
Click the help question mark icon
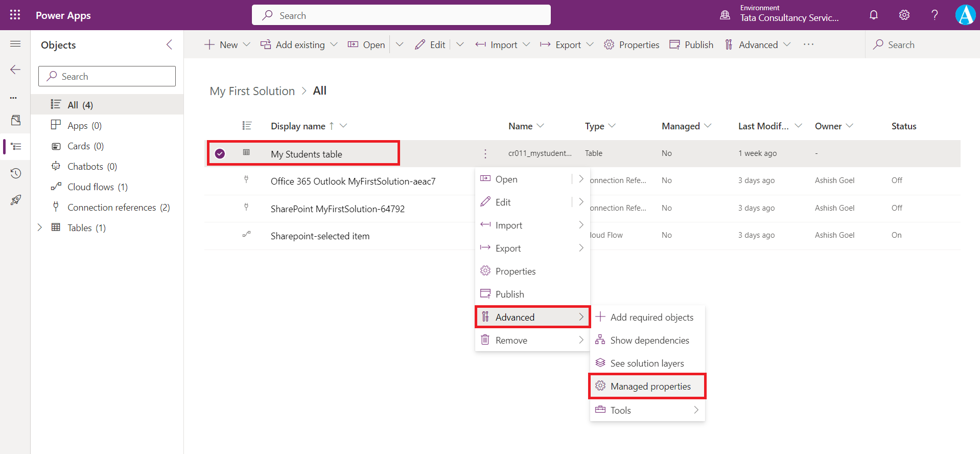pyautogui.click(x=935, y=15)
